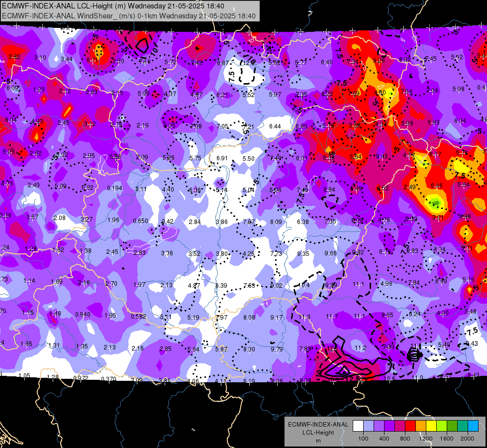Click the grid value '9.89'
487x448 pixels.
[x=331, y=285]
